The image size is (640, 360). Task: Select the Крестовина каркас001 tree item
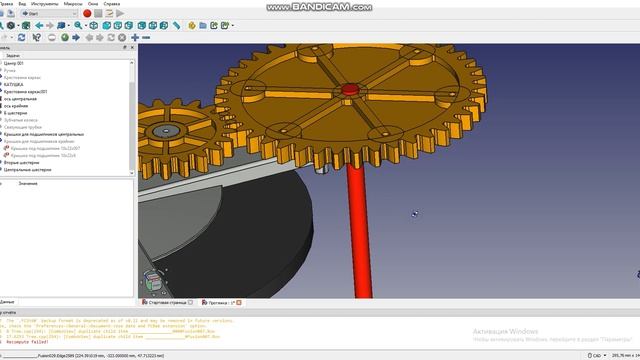[x=25, y=91]
